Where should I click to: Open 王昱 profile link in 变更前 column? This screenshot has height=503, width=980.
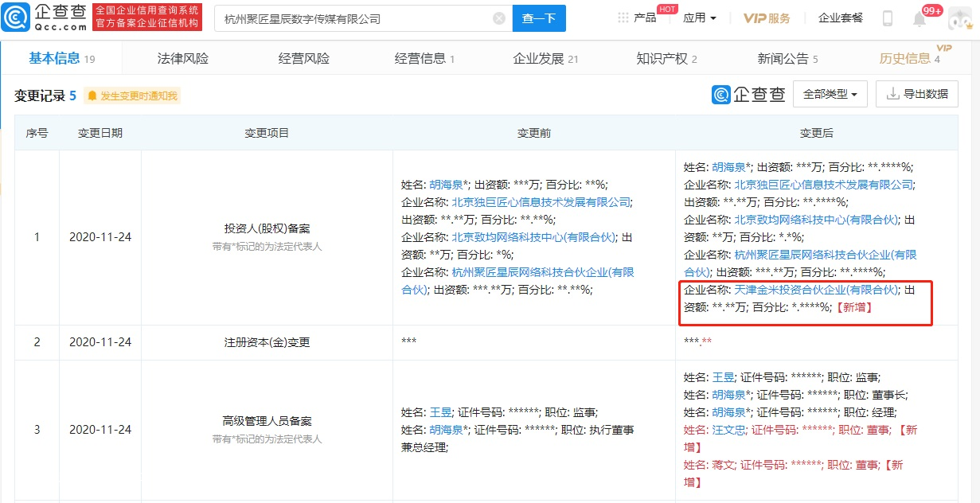[441, 412]
